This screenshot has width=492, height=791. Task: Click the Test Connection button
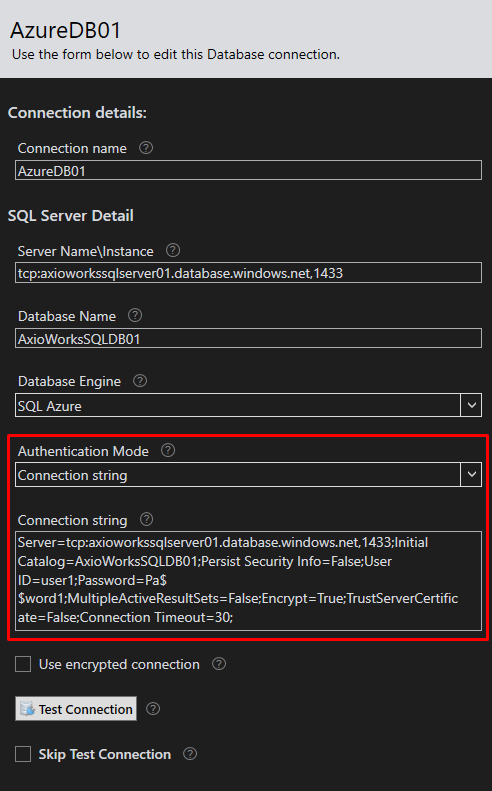pyautogui.click(x=76, y=709)
